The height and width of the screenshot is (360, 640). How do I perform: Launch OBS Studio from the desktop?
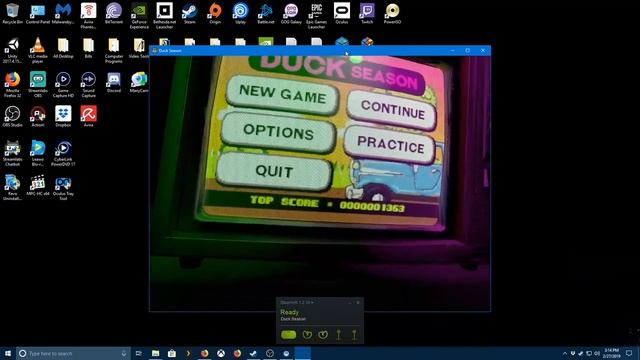[x=12, y=117]
